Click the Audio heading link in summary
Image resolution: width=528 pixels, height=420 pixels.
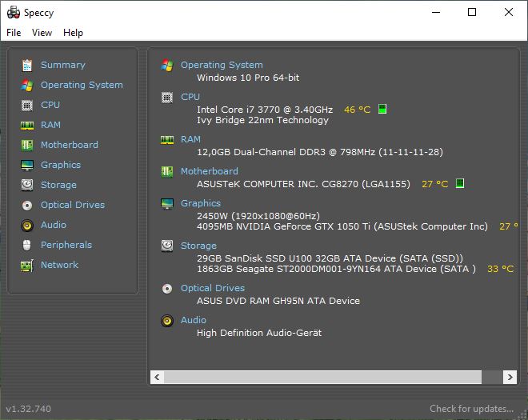pos(194,320)
